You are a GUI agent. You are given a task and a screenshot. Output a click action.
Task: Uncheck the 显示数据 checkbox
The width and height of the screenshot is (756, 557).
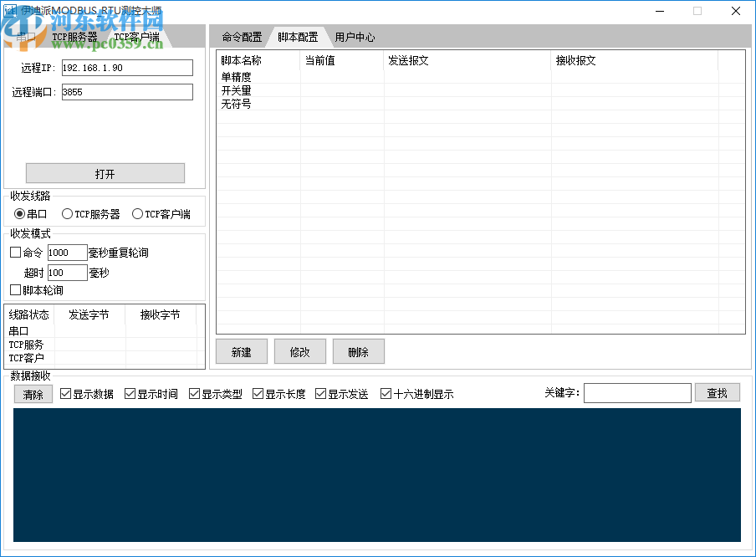coord(64,393)
